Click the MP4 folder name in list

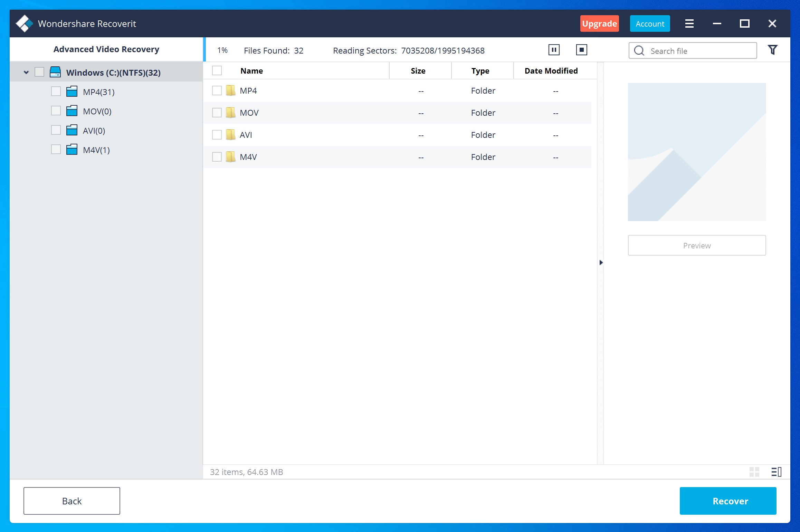click(x=248, y=91)
